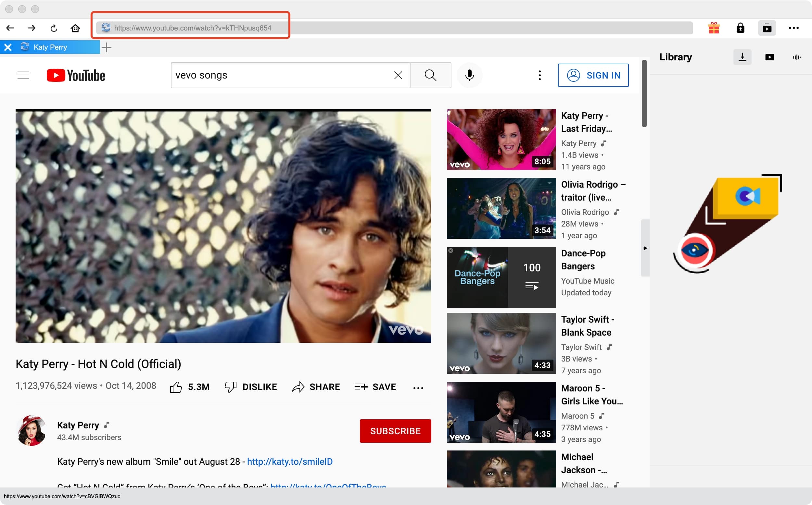
Task: Click the browser home icon
Action: point(75,28)
